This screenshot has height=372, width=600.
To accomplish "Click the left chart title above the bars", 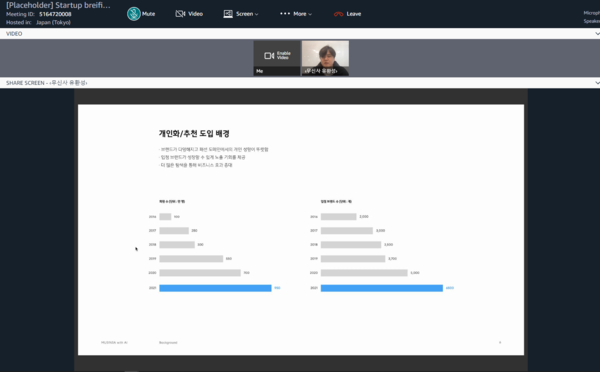I will [172, 201].
